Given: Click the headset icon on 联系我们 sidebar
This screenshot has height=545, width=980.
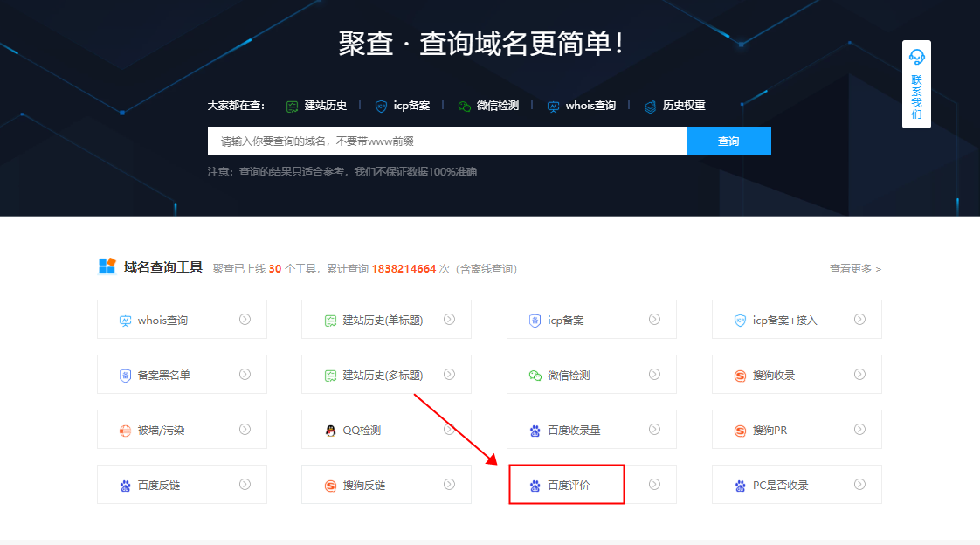Looking at the screenshot, I should [916, 57].
